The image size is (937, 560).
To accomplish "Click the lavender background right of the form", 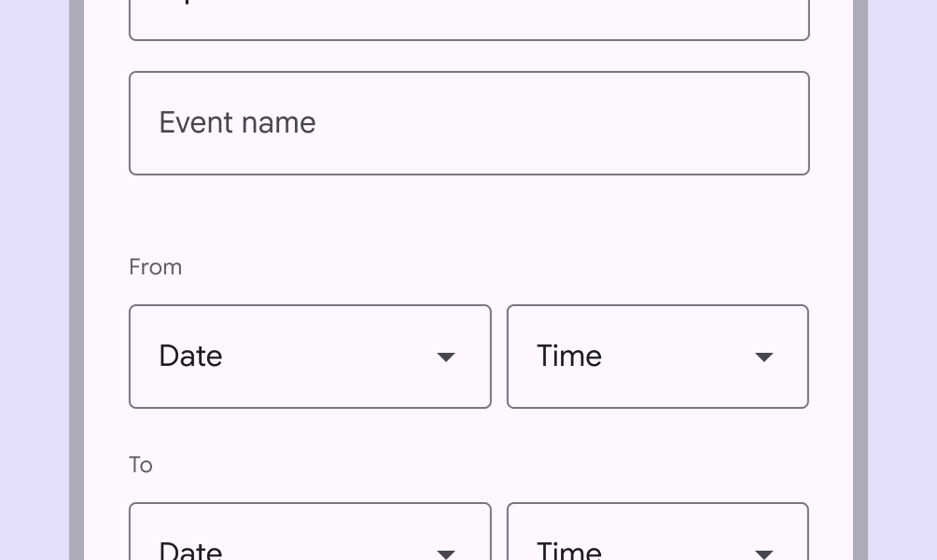I will click(x=902, y=280).
